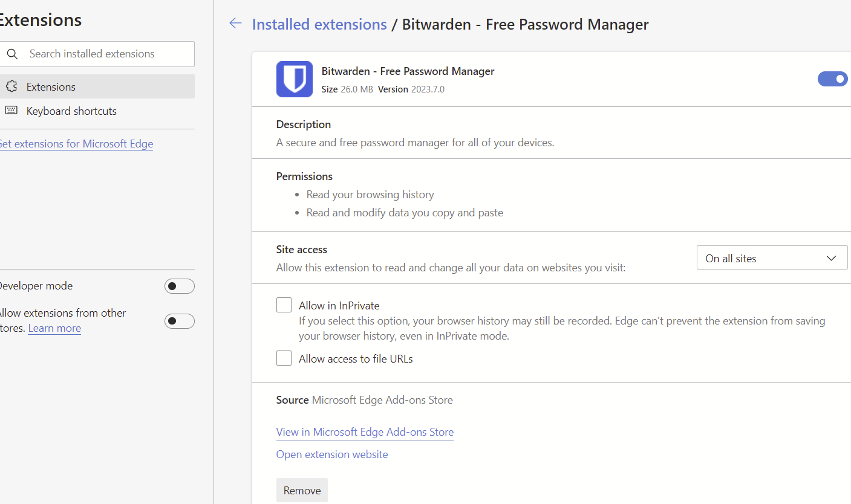Click the Description heading

(x=304, y=124)
